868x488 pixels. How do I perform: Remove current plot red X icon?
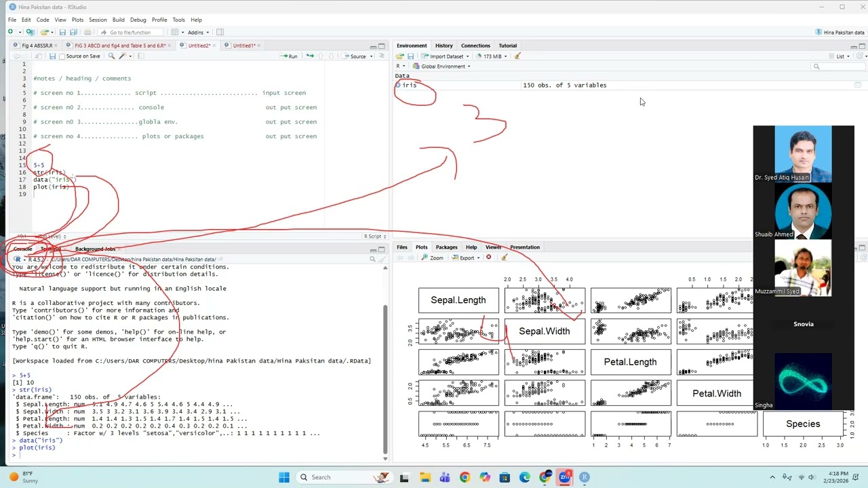point(488,258)
